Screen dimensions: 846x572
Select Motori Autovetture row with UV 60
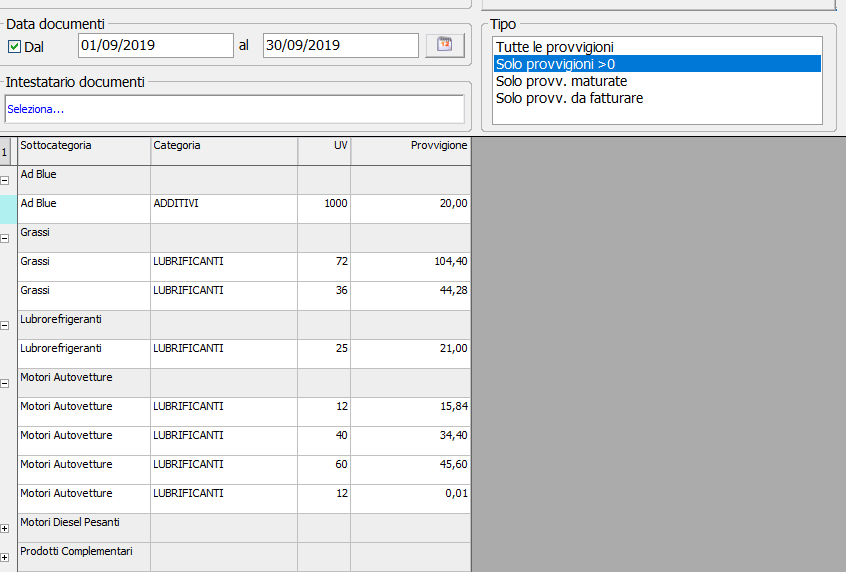(244, 470)
